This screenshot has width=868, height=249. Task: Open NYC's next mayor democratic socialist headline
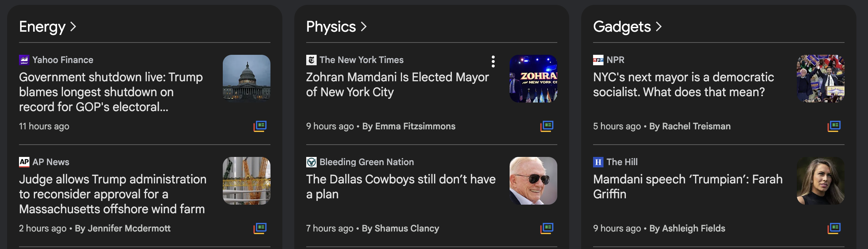coord(683,85)
